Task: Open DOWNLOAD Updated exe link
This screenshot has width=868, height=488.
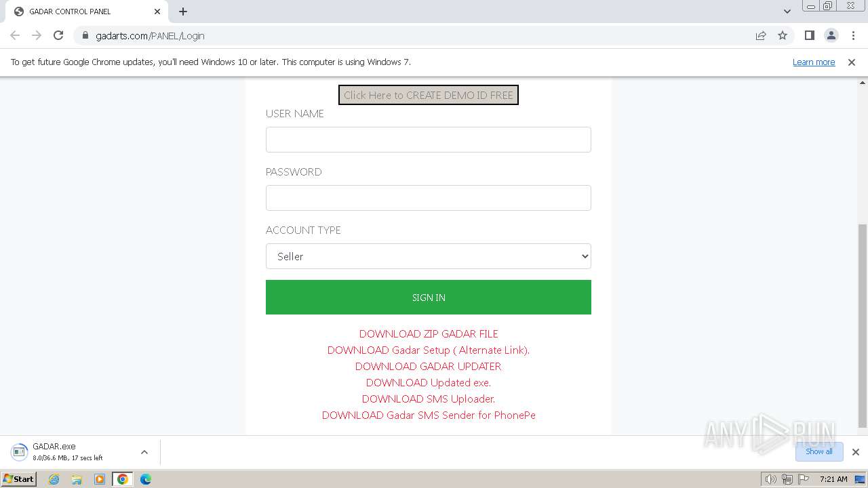Action: coord(429,382)
